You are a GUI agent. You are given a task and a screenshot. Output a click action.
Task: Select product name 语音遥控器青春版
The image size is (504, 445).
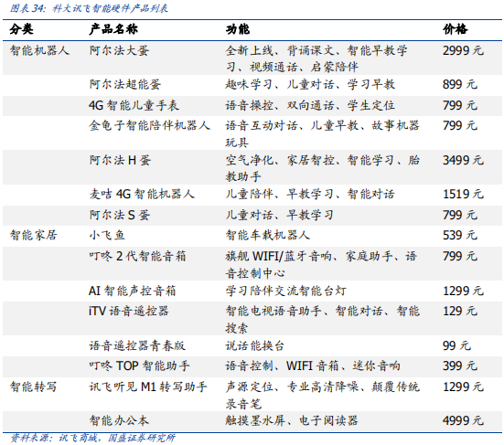(137, 345)
